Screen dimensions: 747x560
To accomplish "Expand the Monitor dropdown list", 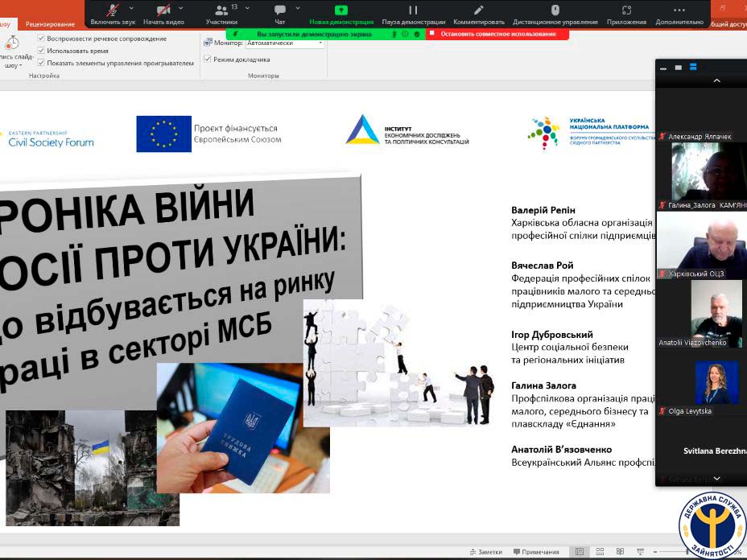I will (x=320, y=43).
